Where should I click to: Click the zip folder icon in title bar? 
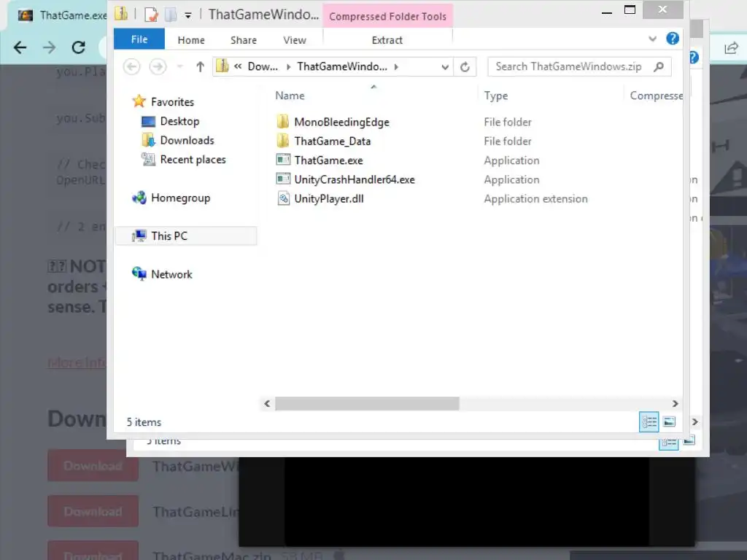pos(121,14)
